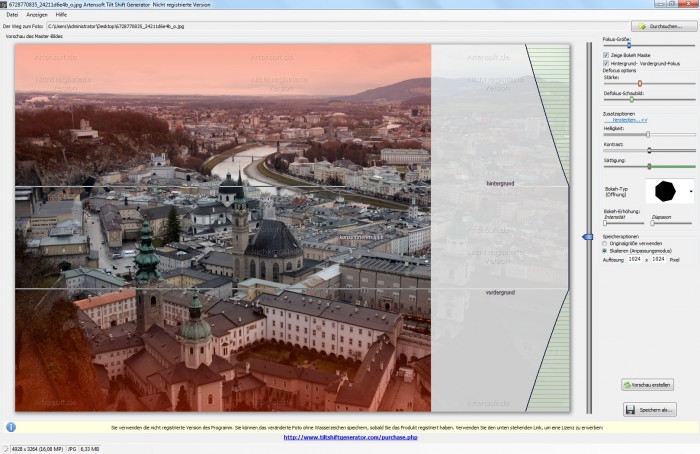700x454 pixels.
Task: Click the hintergrund focus boundary label
Action: [500, 183]
